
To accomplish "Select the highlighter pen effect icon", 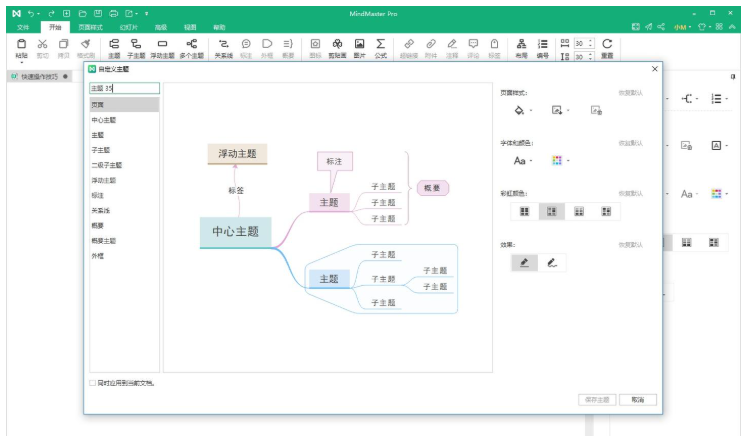I will [523, 262].
